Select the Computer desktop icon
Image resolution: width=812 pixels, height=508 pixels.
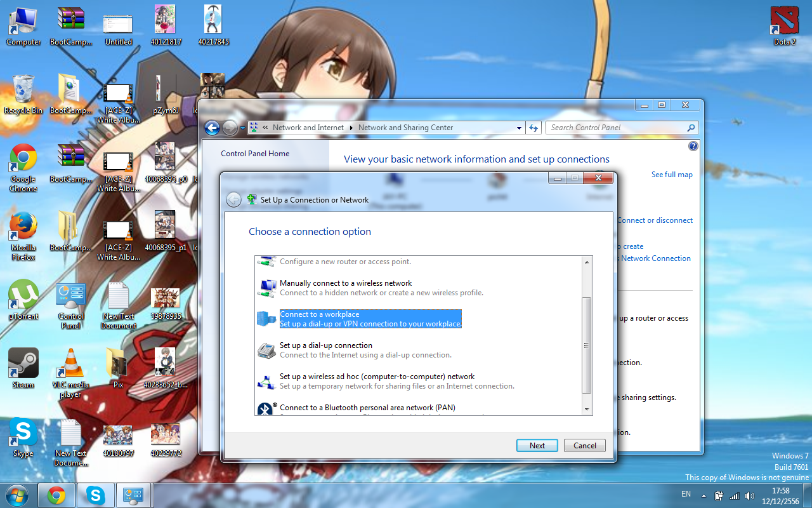pos(23,27)
